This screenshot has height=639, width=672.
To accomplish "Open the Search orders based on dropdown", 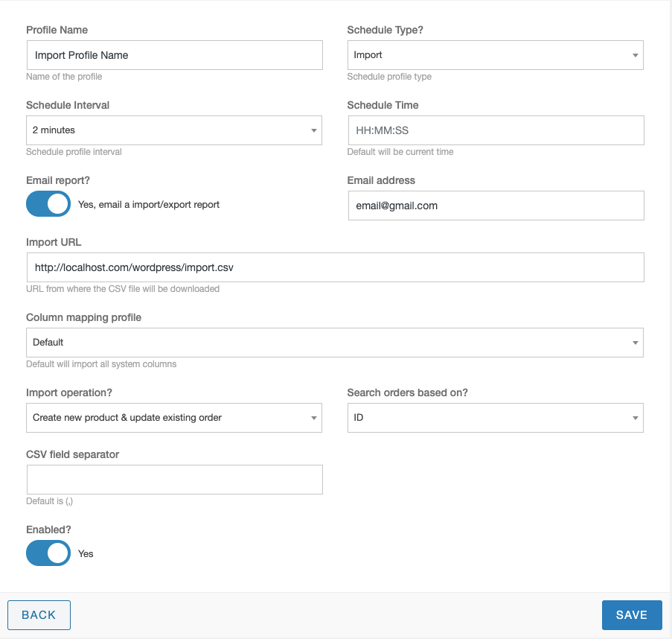I will pos(496,418).
